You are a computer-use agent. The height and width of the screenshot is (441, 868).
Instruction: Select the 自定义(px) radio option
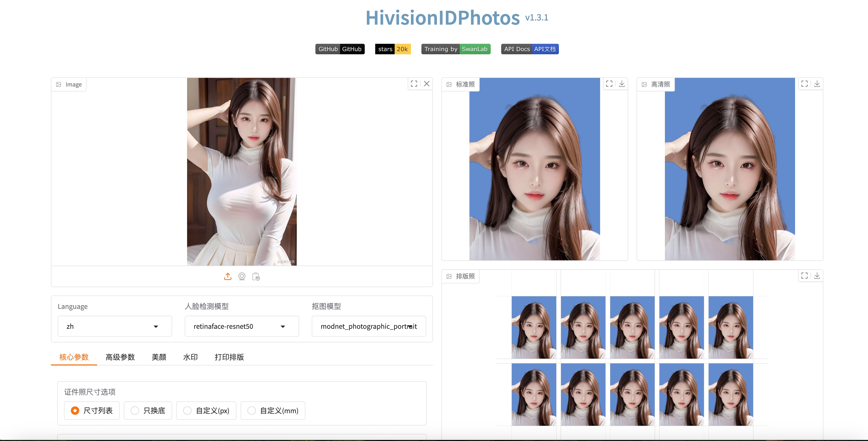188,411
